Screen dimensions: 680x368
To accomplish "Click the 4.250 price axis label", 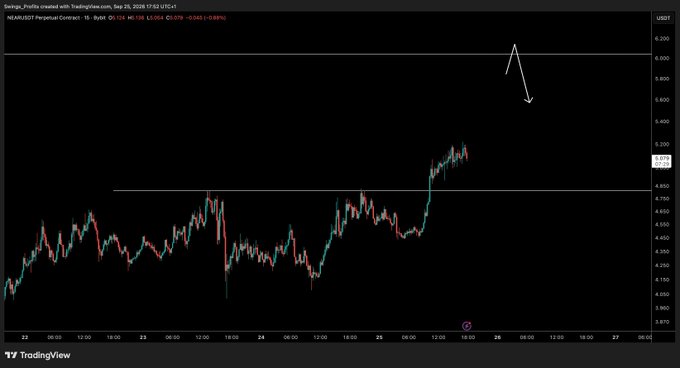I will pyautogui.click(x=662, y=265).
